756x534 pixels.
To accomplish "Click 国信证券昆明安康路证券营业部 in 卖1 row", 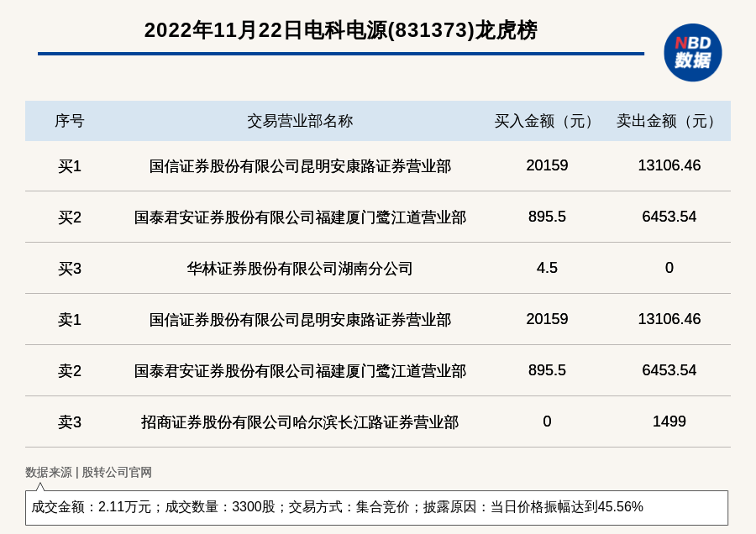I will (x=300, y=320).
